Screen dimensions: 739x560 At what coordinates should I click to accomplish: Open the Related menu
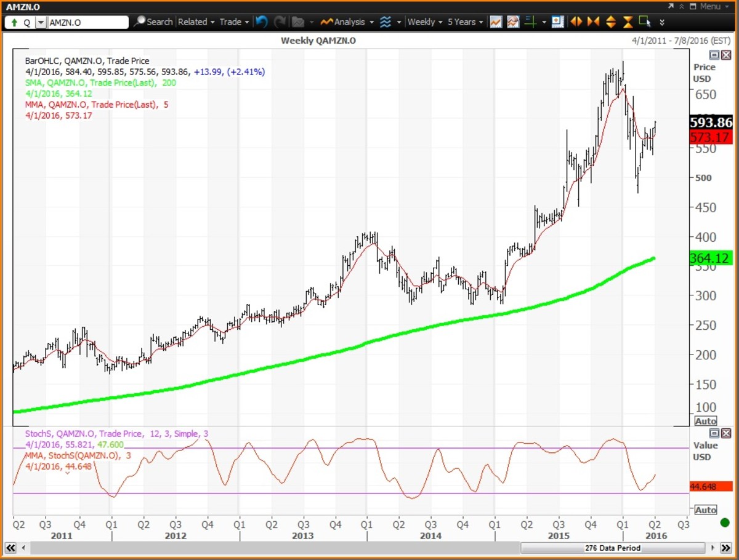pos(196,22)
